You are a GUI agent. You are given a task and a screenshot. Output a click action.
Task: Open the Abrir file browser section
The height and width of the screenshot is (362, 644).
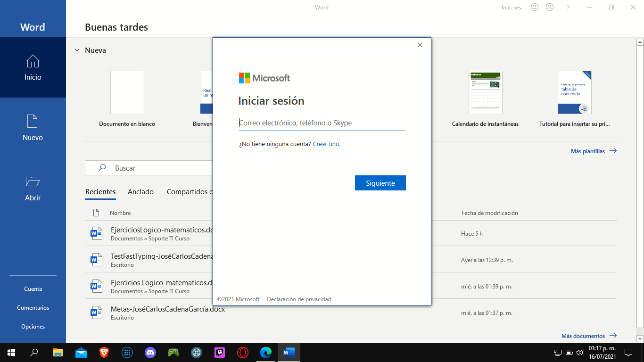[x=33, y=188]
